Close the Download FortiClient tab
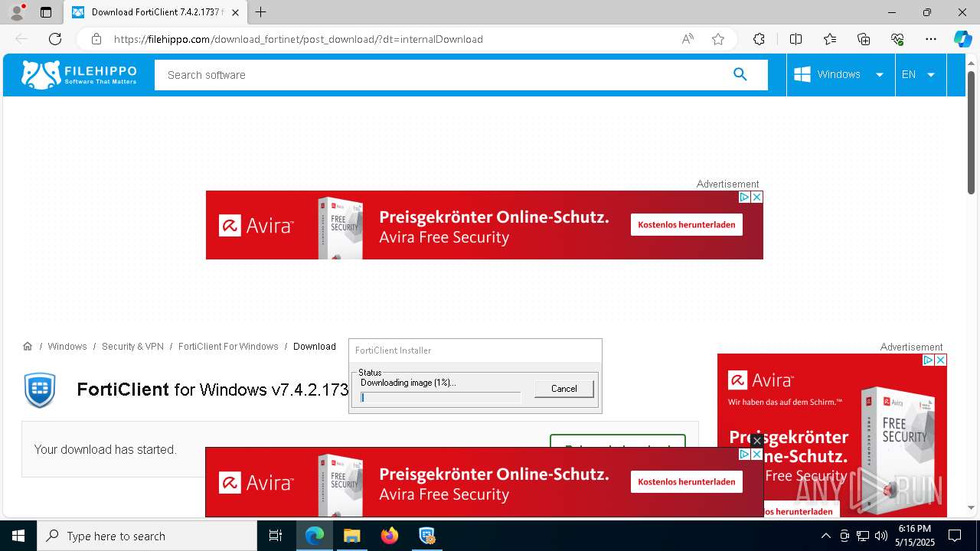 coord(235,12)
